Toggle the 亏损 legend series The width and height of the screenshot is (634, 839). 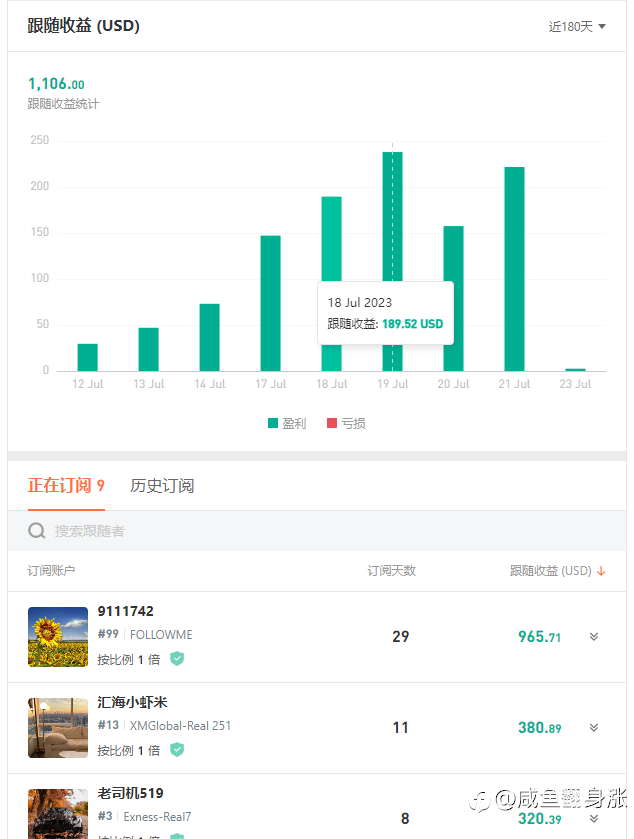346,423
